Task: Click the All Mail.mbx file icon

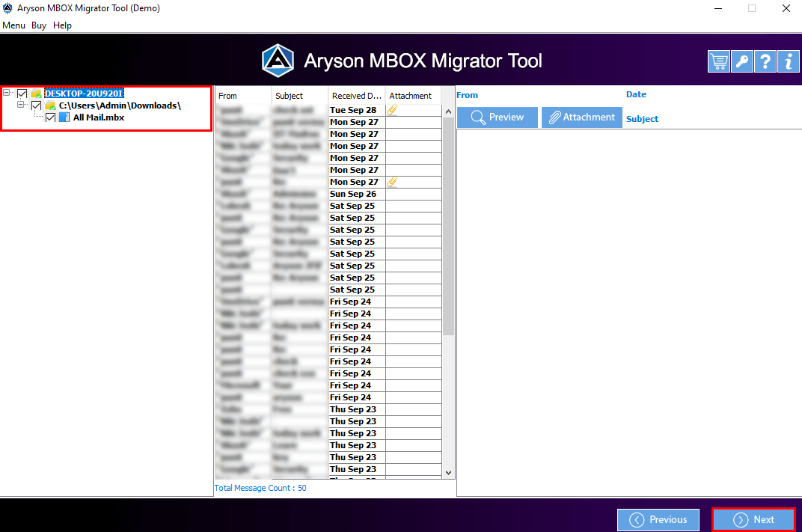Action: [64, 117]
